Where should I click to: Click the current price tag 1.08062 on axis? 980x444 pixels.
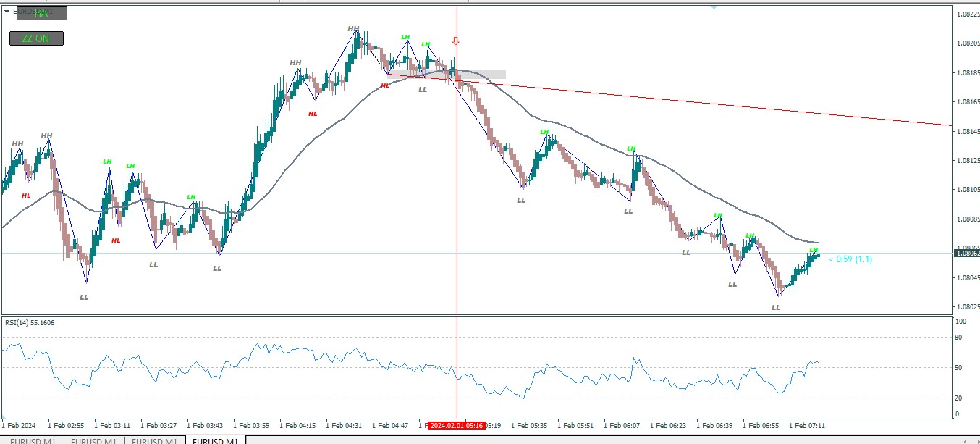(x=966, y=253)
